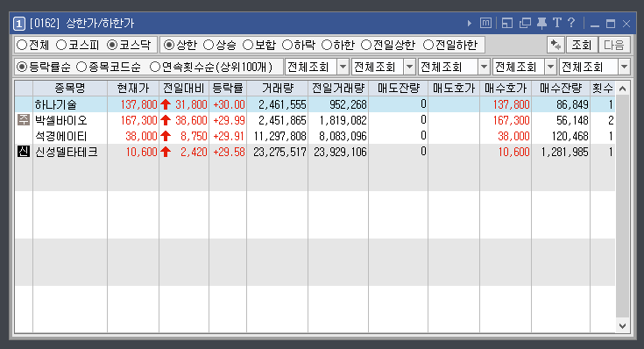Click the 신 badge next to 신성델타테크
This screenshot has width=644, height=349.
click(24, 152)
